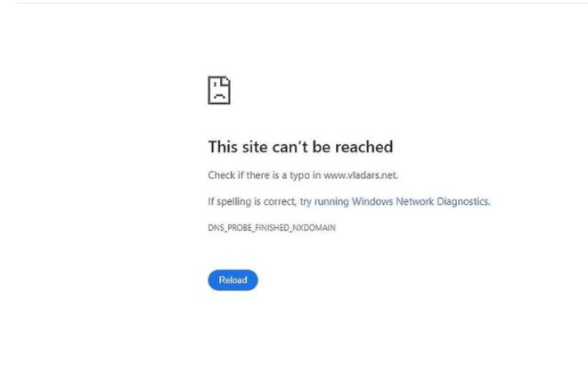Click the "This site can't be reached" heading
Image resolution: width=588 pixels, height=381 pixels.
click(x=301, y=147)
